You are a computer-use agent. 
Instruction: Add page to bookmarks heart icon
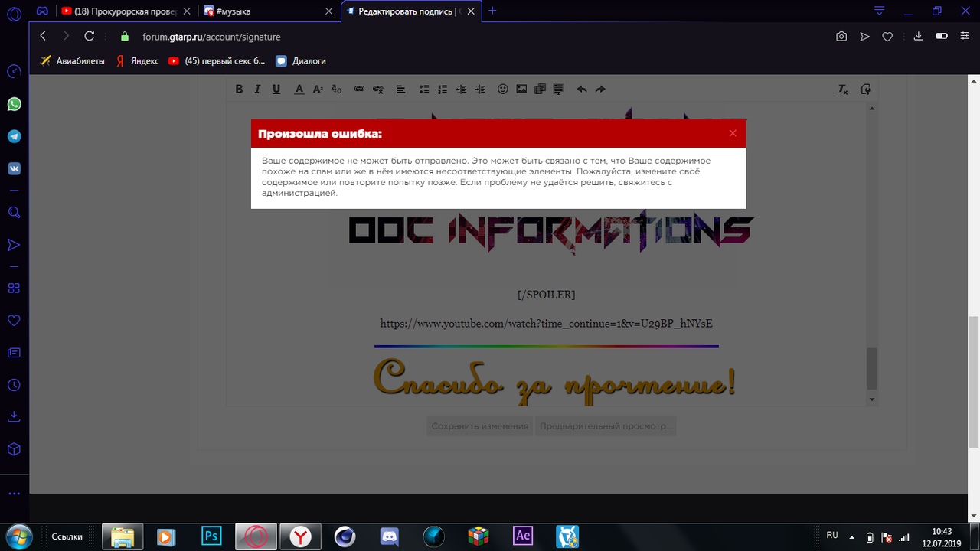click(x=887, y=37)
